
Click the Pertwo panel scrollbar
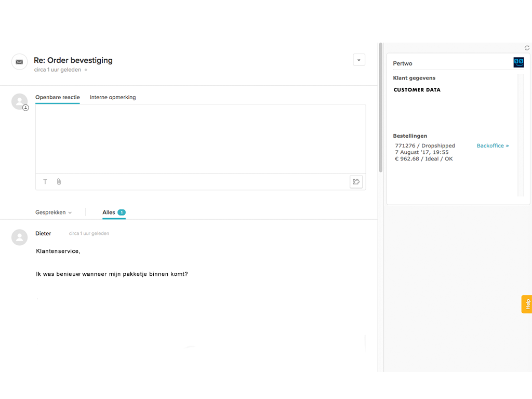click(520, 135)
